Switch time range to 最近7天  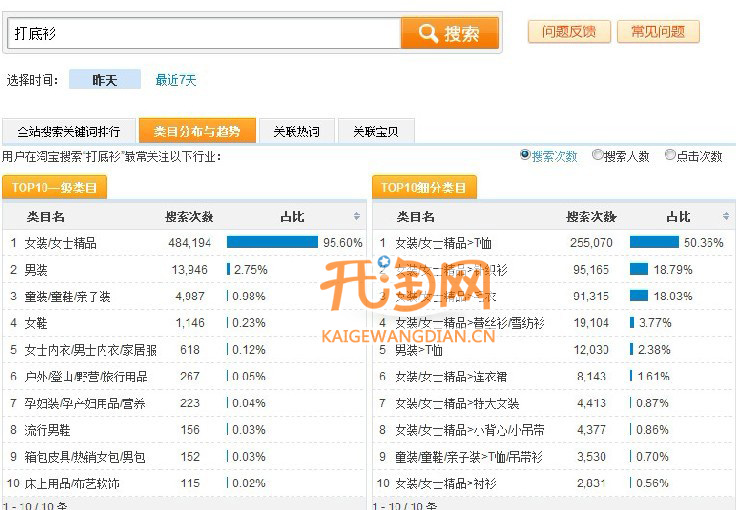pos(176,80)
